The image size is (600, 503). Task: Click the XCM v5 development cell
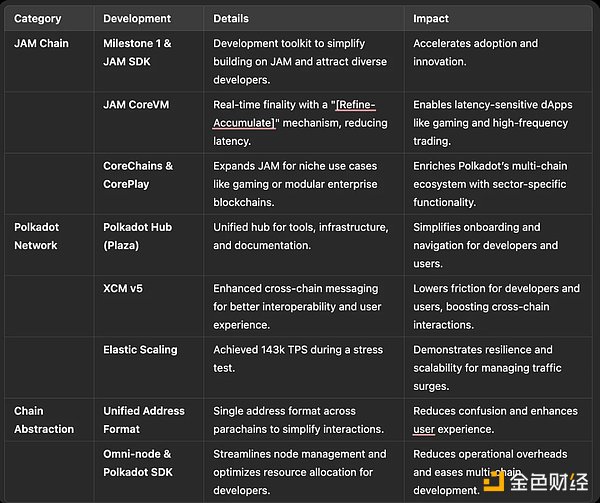tap(124, 288)
